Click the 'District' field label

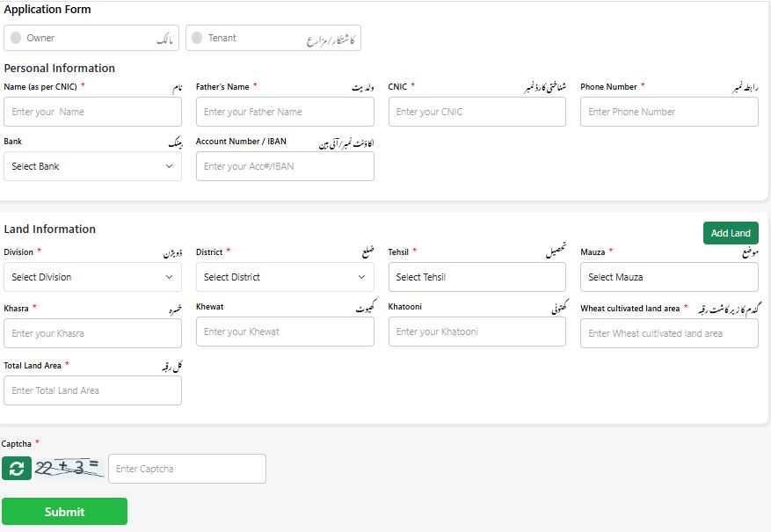point(209,251)
